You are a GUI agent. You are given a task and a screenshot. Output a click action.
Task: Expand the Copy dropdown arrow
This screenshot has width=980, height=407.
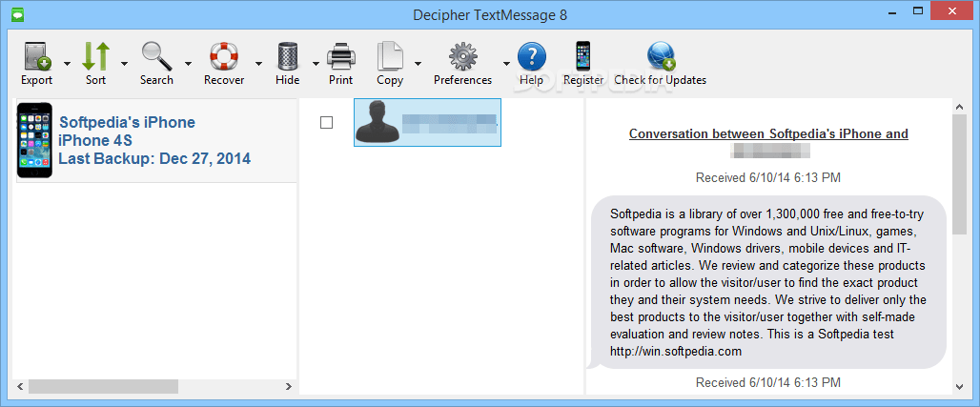click(418, 64)
